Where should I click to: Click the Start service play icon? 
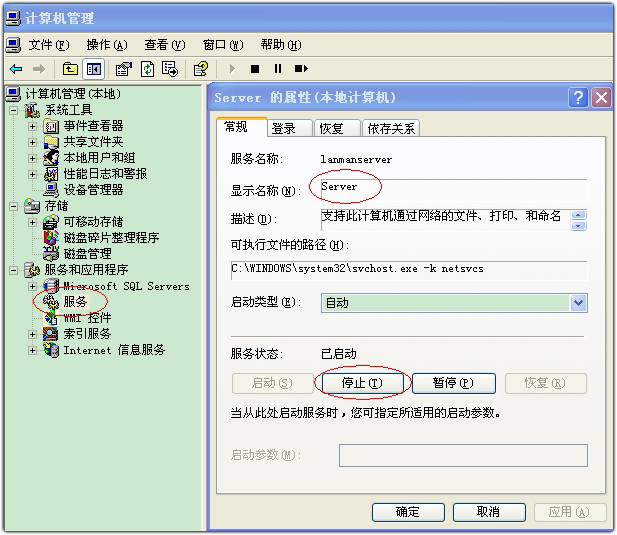232,69
